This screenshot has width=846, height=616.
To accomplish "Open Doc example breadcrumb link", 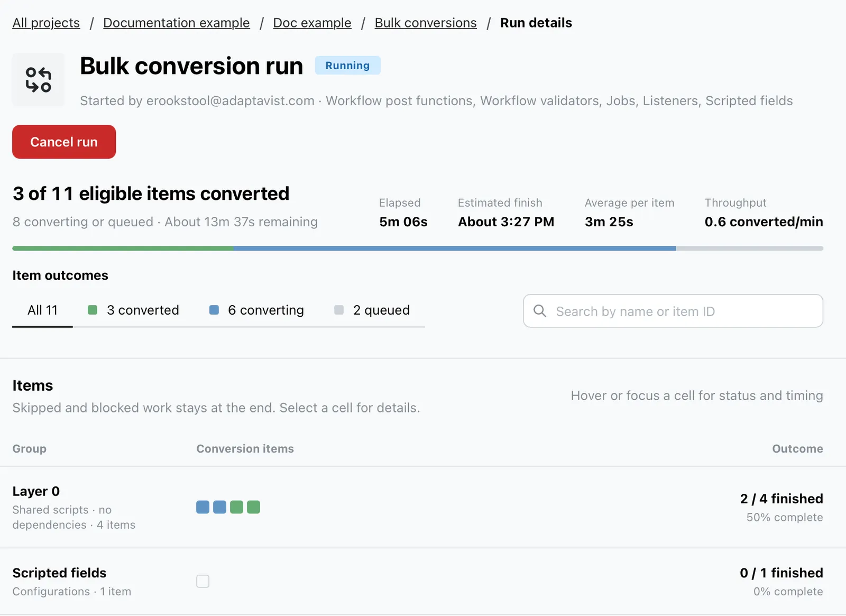I will tap(312, 23).
